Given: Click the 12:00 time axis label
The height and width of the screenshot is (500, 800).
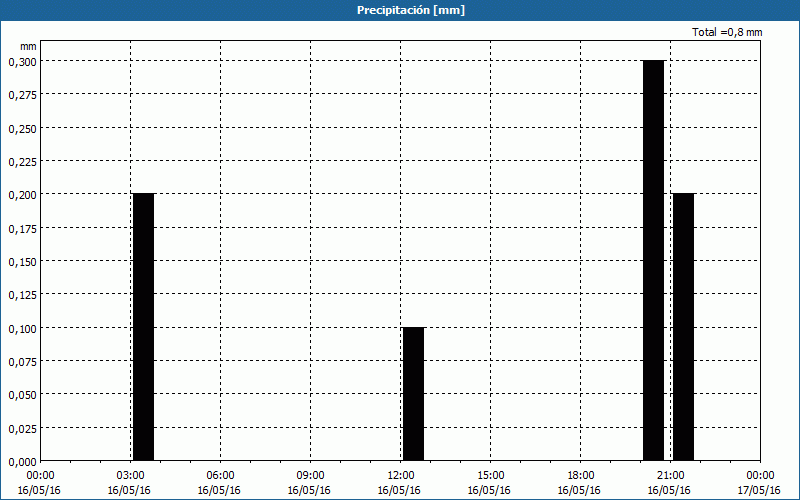Looking at the screenshot, I should [400, 476].
